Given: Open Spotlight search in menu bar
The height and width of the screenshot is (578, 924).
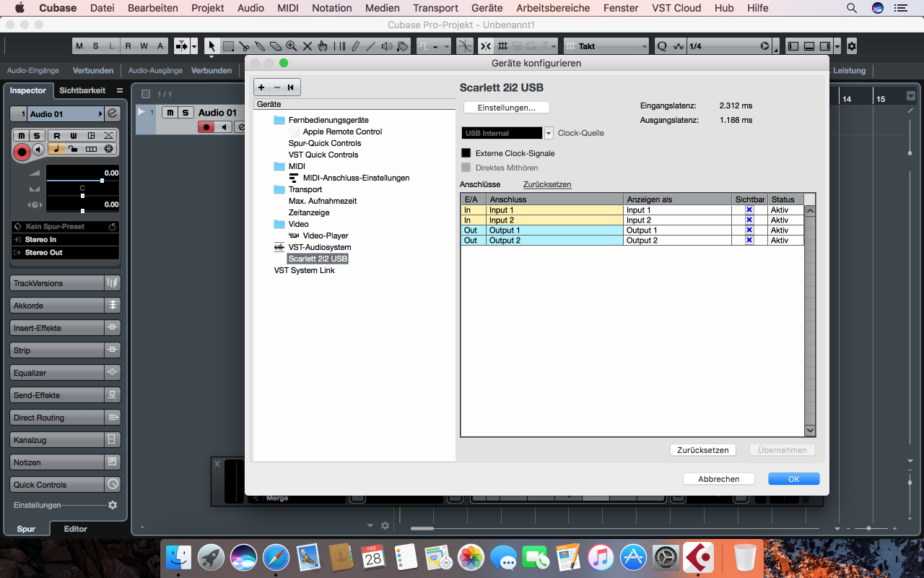Looking at the screenshot, I should click(x=852, y=8).
